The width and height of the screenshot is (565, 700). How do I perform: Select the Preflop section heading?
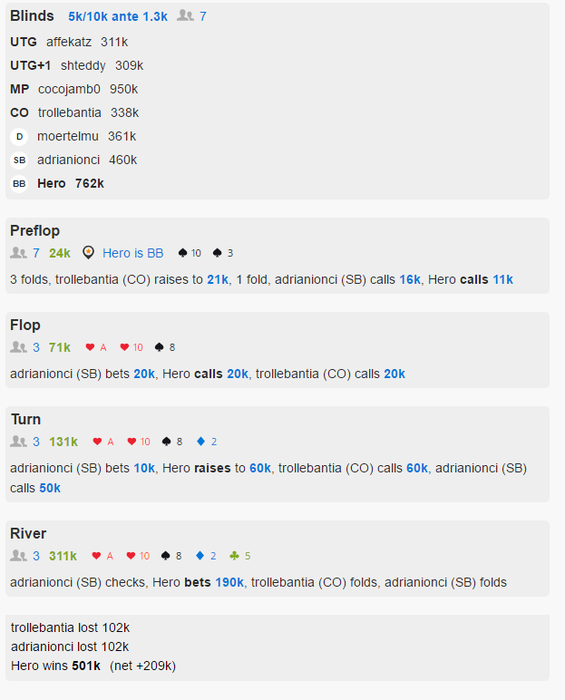click(35, 231)
